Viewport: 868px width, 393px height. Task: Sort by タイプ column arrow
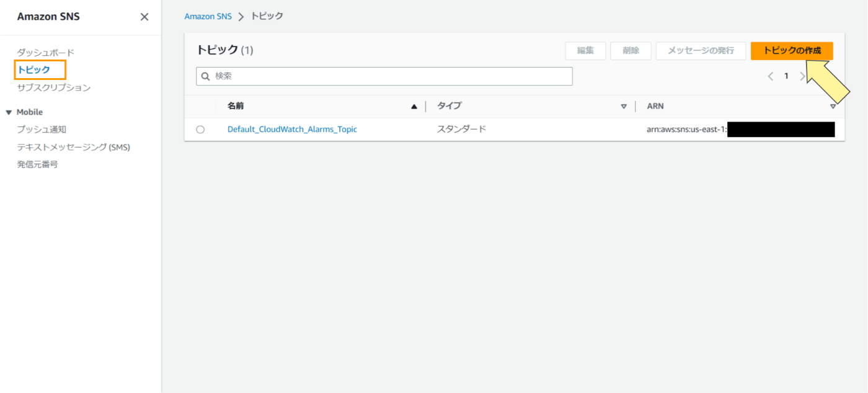coord(624,107)
